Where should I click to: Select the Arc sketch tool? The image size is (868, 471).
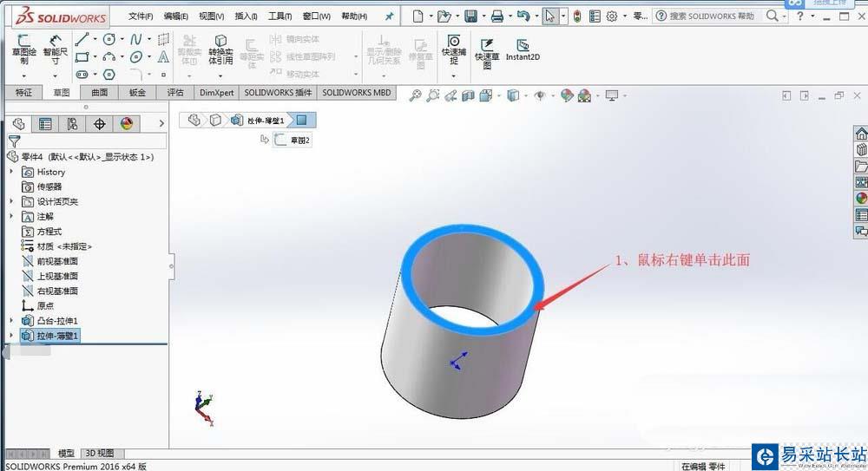point(109,56)
